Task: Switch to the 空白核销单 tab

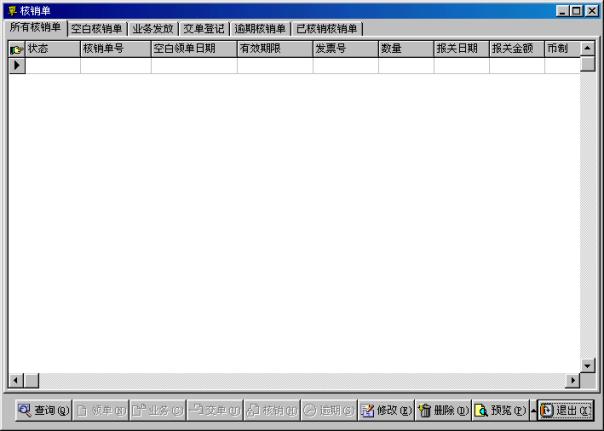Action: pyautogui.click(x=97, y=29)
